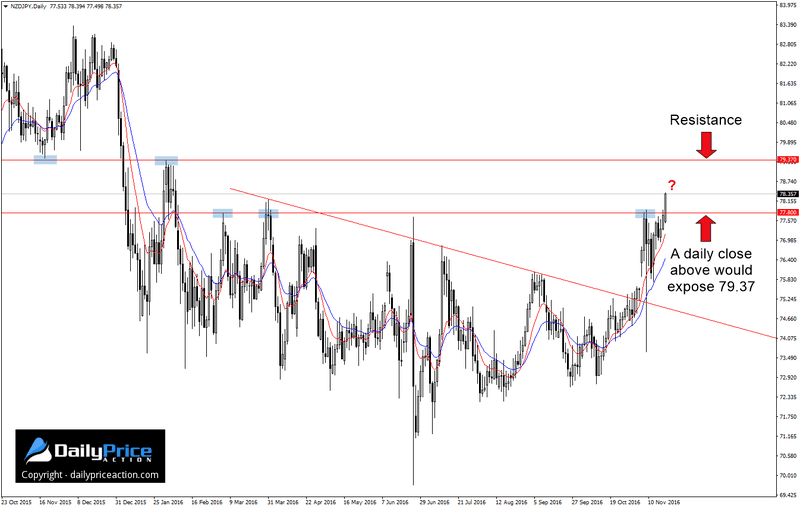Viewport: 800px width, 509px height.
Task: Click the 70.580 value on the price axis
Action: point(788,455)
